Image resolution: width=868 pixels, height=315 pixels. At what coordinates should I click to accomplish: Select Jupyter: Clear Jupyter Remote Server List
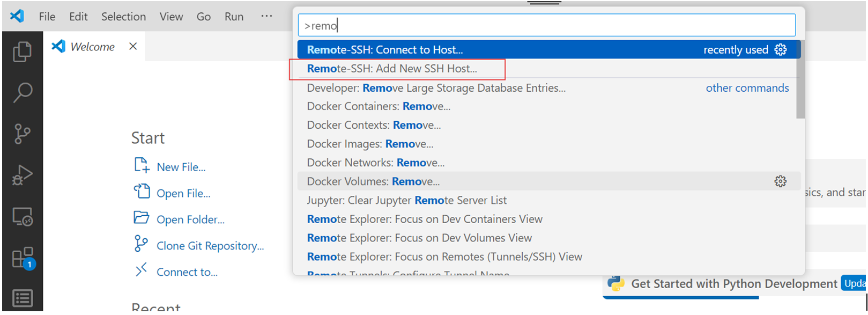[x=406, y=200]
